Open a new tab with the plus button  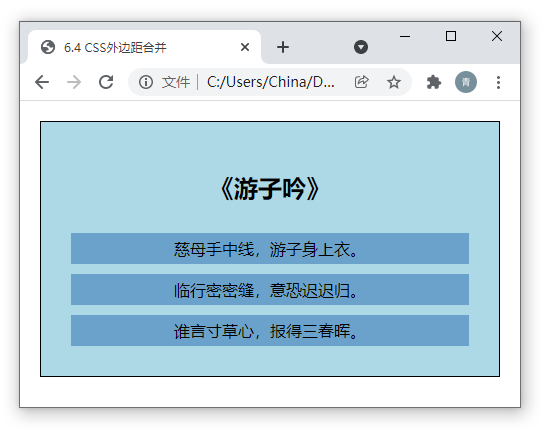(283, 47)
